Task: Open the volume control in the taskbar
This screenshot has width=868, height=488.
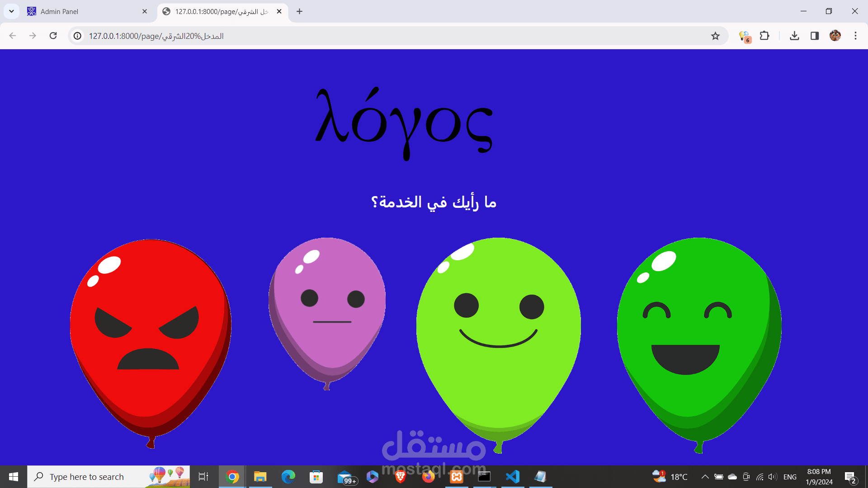Action: tap(772, 476)
